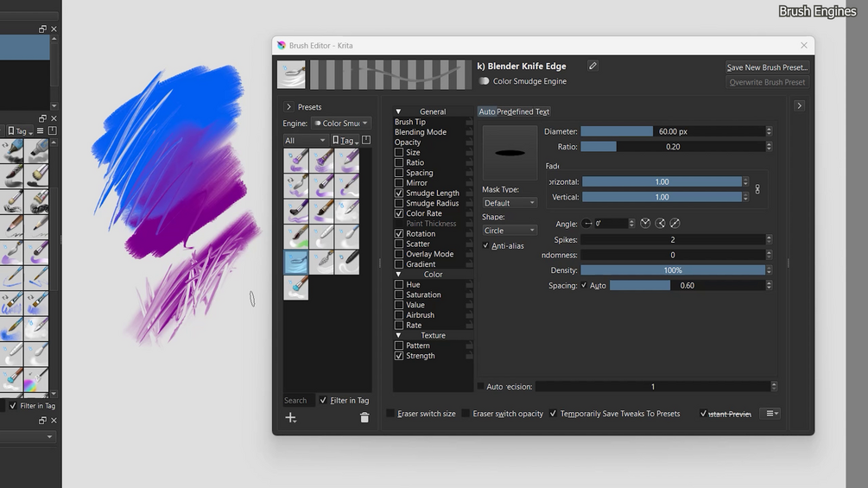Click the right arrow to expand scratchpad
Screen dimensions: 868x488
(x=800, y=105)
